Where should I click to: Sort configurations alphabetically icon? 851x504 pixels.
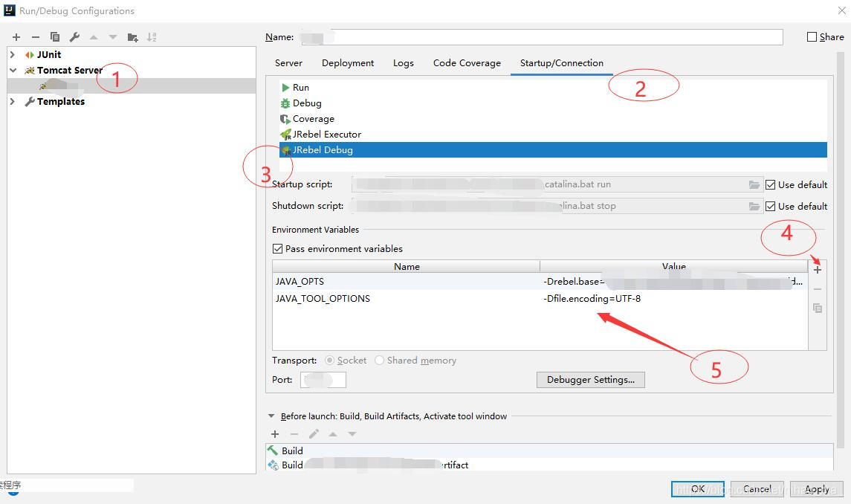tap(152, 37)
